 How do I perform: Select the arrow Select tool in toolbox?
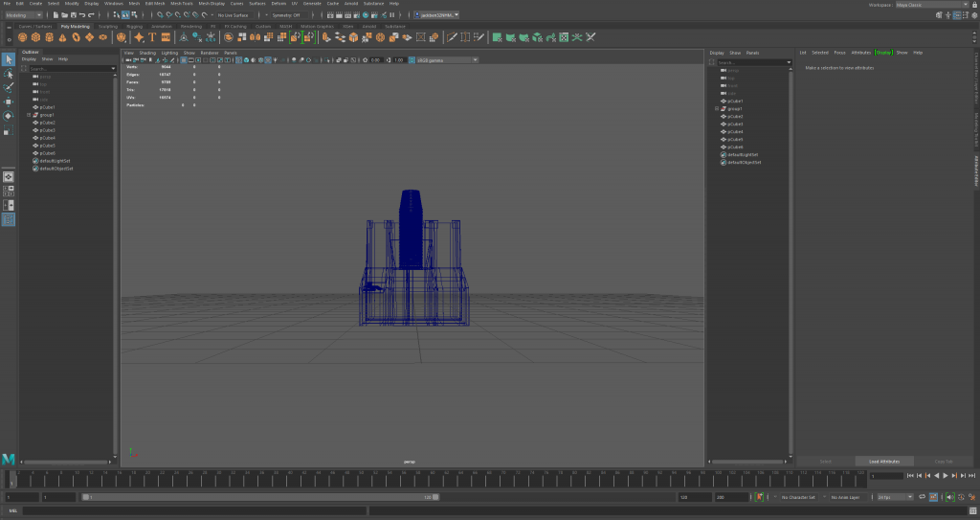coord(8,59)
